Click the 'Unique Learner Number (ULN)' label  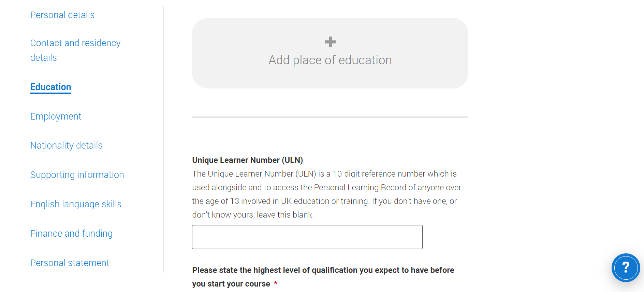247,160
